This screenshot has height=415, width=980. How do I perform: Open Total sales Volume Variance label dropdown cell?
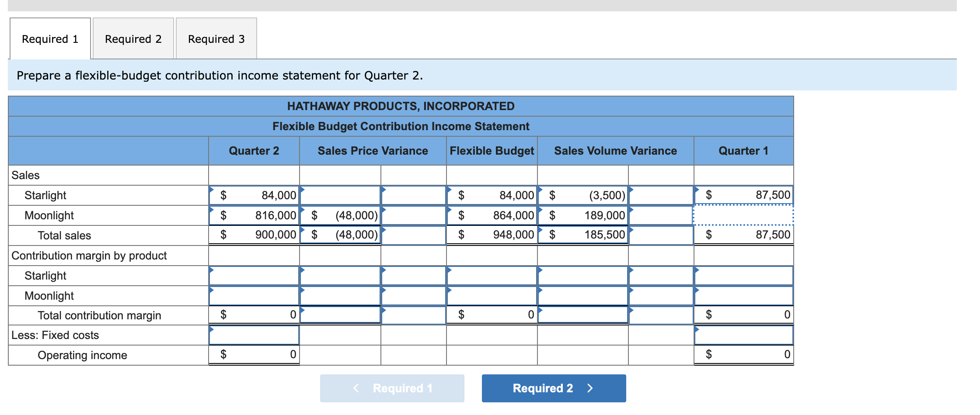(x=661, y=235)
